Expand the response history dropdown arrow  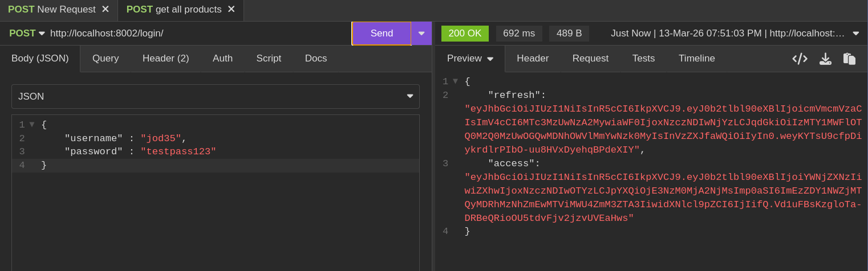pos(855,33)
